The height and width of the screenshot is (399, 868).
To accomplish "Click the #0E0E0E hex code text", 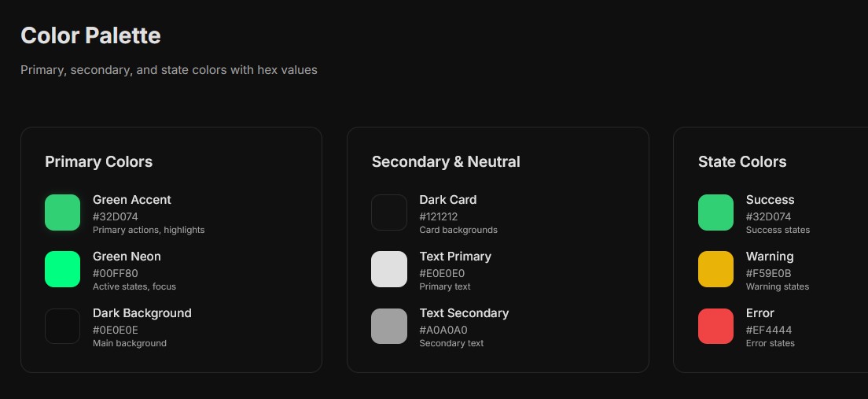I will click(x=116, y=330).
